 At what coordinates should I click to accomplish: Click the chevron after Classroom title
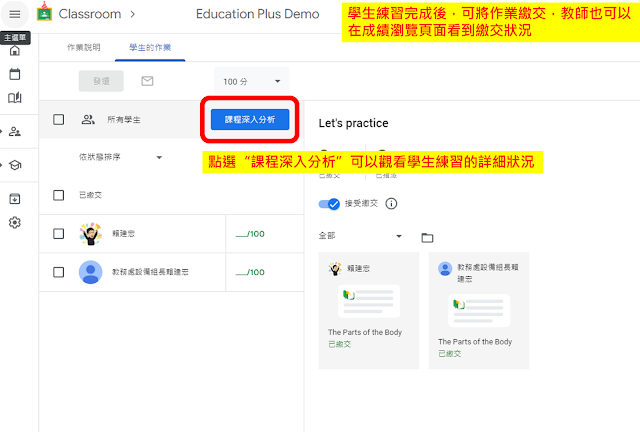(133, 14)
